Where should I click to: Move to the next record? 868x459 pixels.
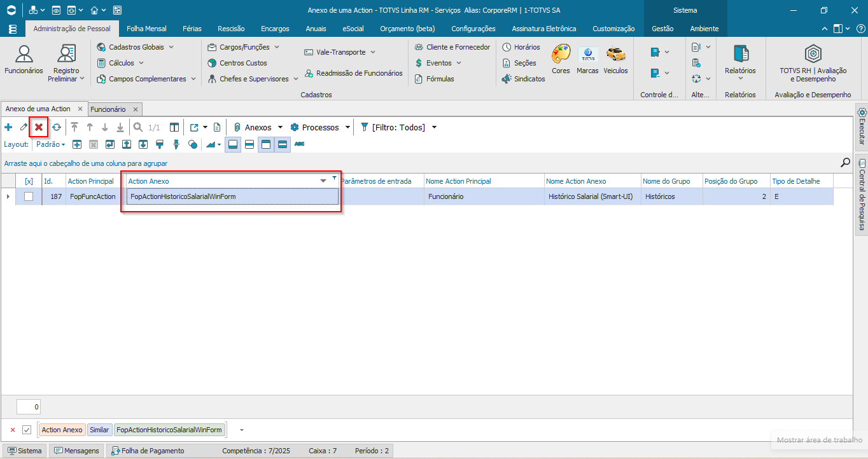tap(105, 127)
